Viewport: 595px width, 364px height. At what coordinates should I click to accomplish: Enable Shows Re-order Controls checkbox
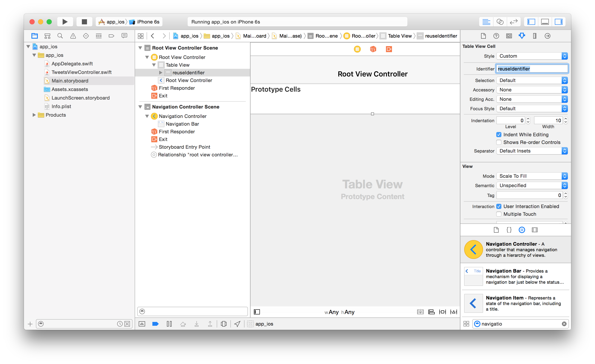(500, 142)
